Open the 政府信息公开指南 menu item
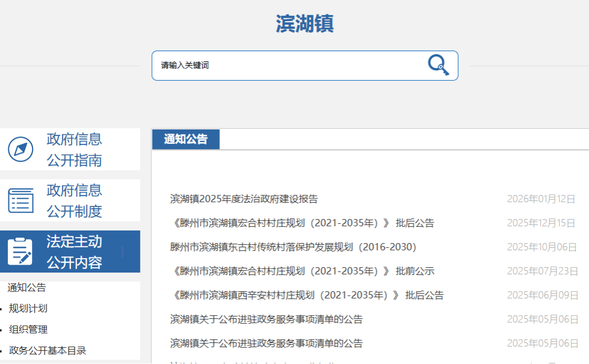The image size is (589, 364). [74, 149]
